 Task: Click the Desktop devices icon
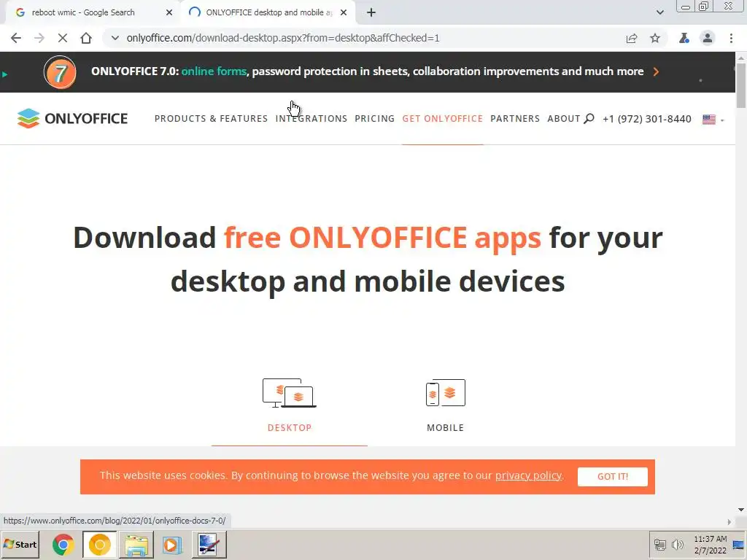pyautogui.click(x=290, y=393)
